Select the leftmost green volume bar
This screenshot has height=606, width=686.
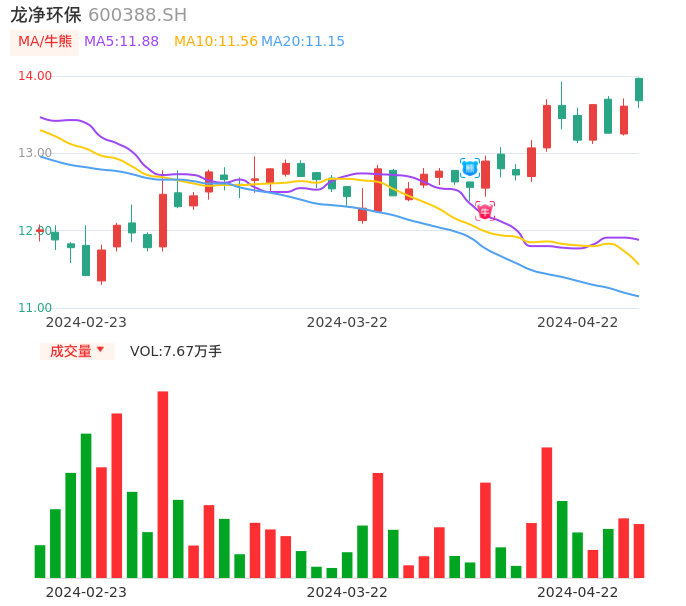coord(40,561)
